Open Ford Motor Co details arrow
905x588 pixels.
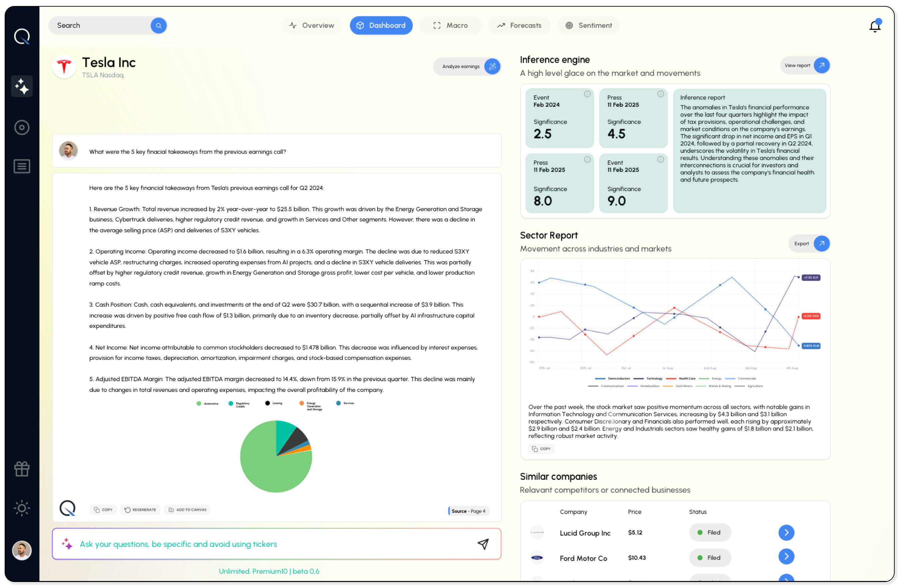787,557
